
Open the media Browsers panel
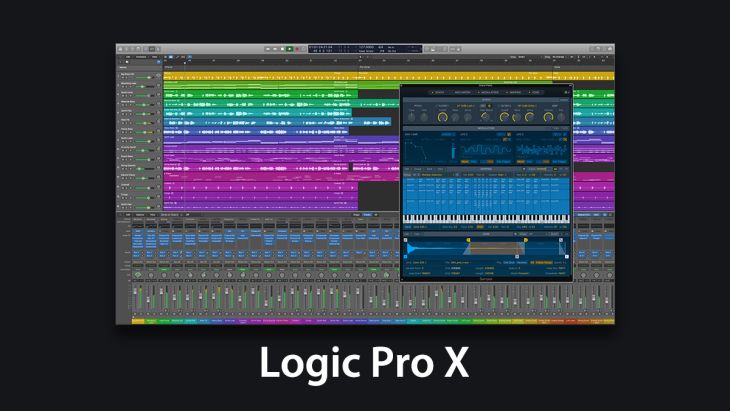pyautogui.click(x=610, y=48)
